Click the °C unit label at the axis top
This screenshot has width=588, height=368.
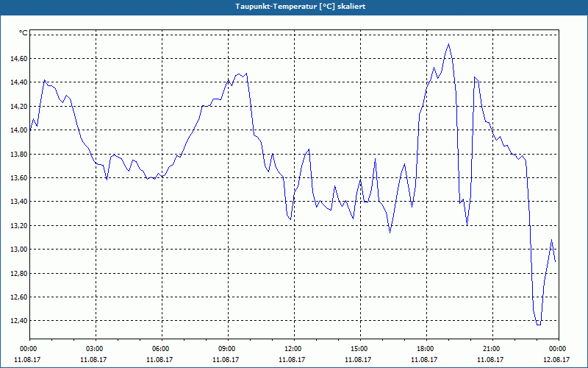(x=24, y=33)
